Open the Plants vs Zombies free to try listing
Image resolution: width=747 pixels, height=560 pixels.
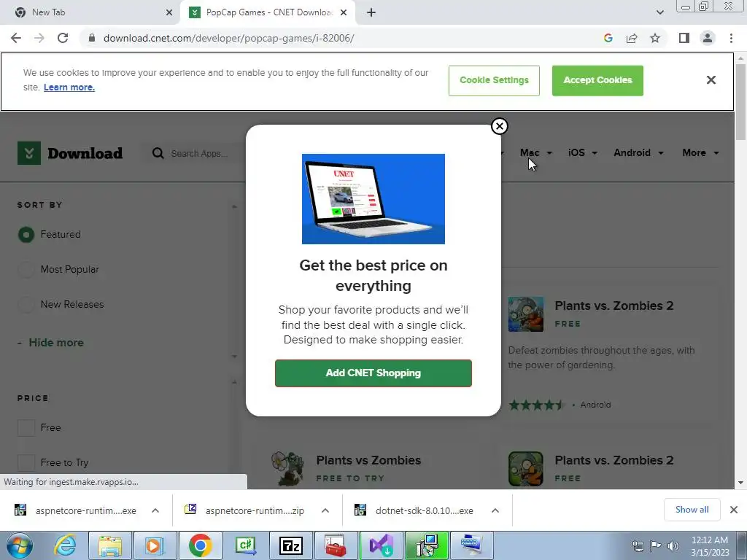(368, 461)
